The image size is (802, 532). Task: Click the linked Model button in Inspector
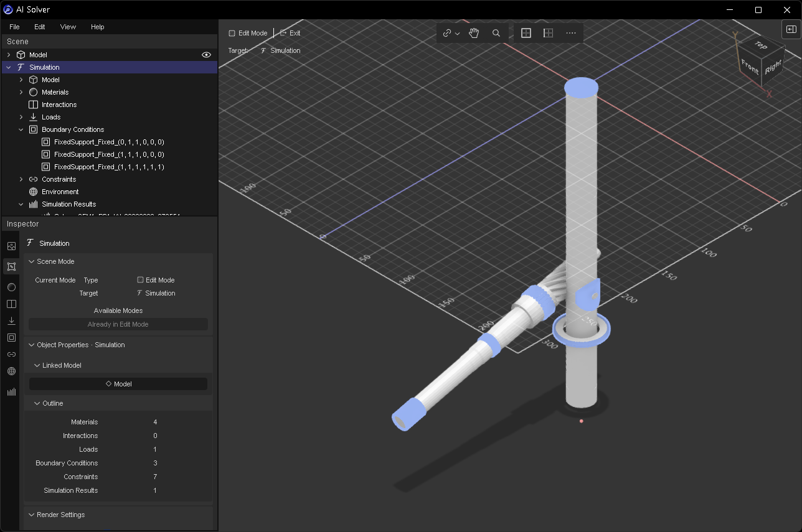(x=118, y=384)
